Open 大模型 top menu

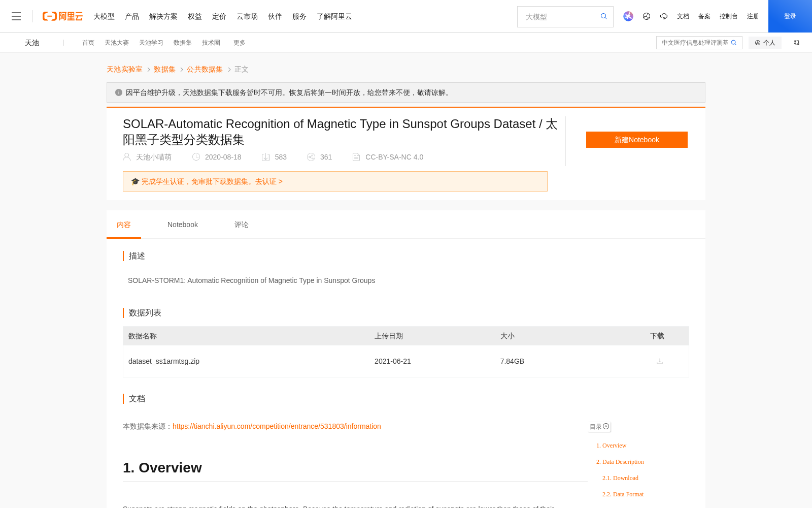104,16
